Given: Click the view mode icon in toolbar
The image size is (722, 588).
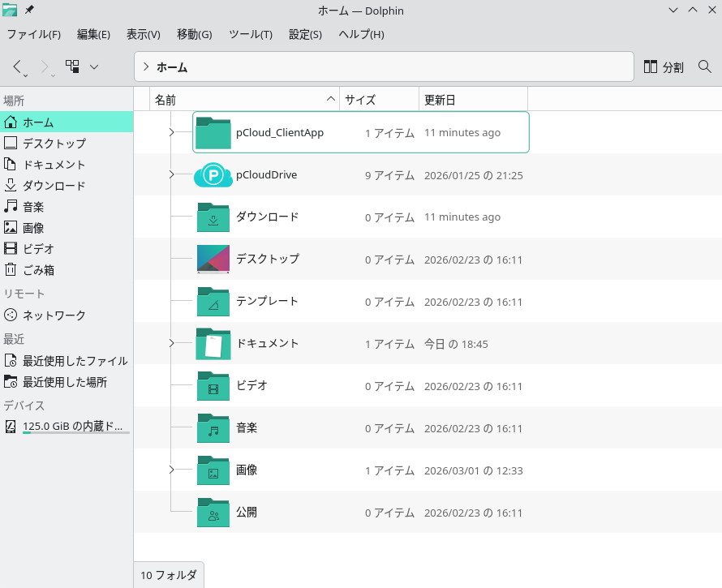Looking at the screenshot, I should pyautogui.click(x=73, y=67).
